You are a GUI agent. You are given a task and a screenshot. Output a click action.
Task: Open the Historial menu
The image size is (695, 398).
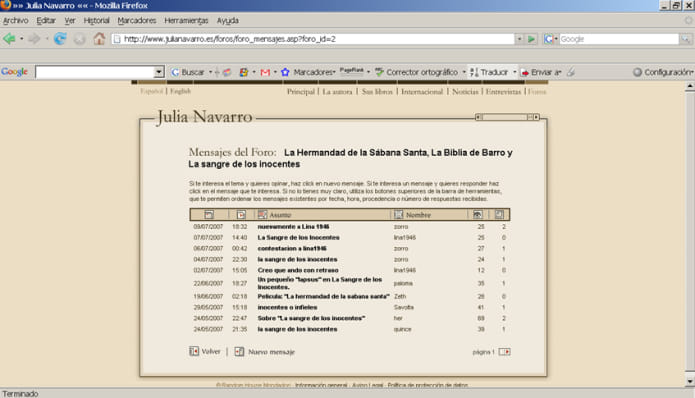tap(96, 20)
